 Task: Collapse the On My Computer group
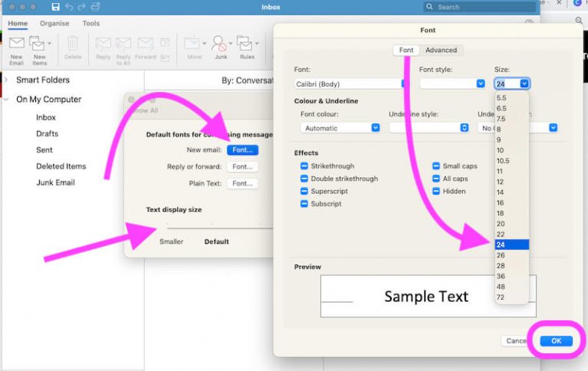click(5, 100)
